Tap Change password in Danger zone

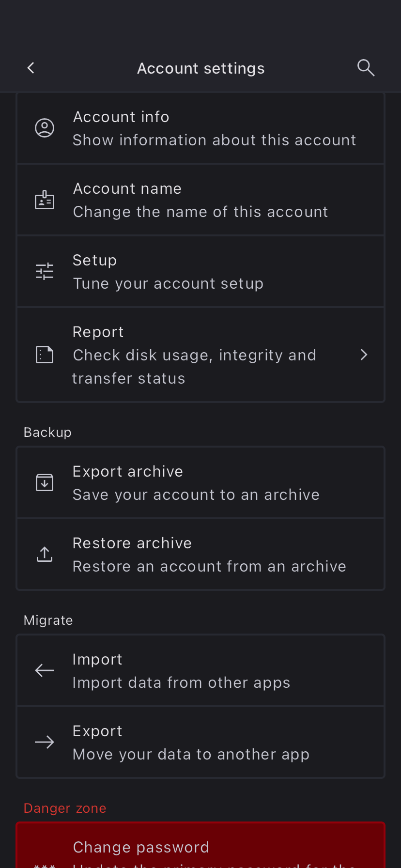point(141,848)
